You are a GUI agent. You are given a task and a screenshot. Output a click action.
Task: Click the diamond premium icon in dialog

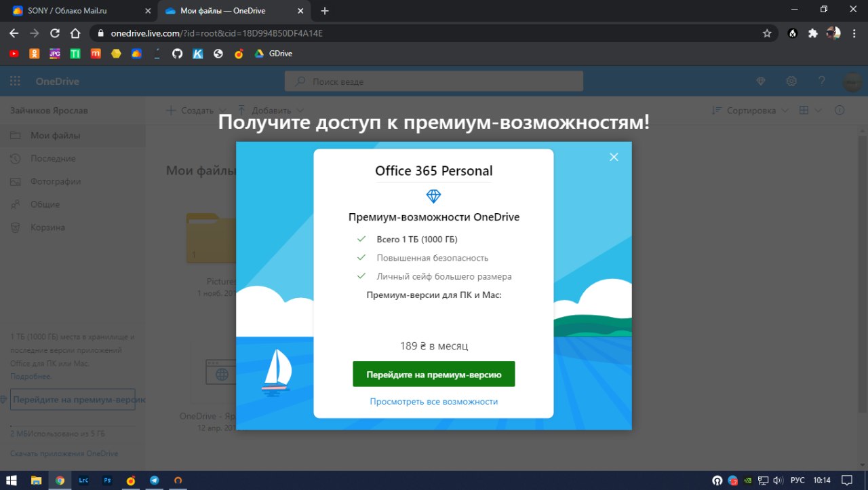pyautogui.click(x=433, y=196)
